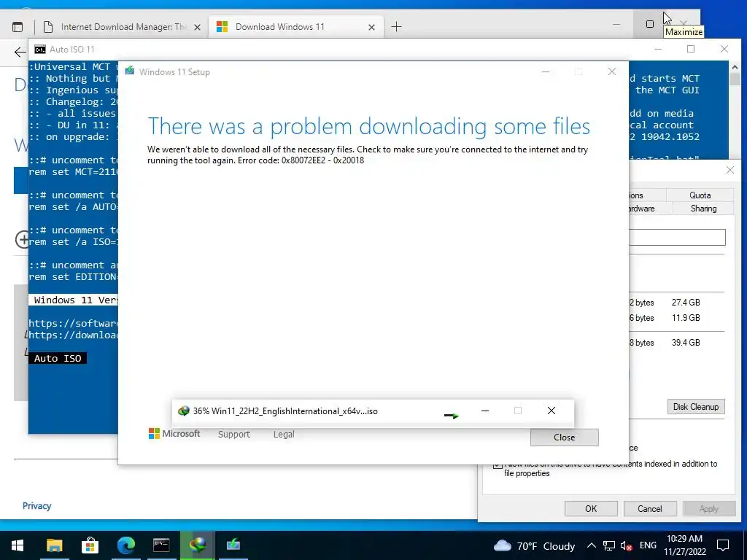Open the Support link in Setup
The width and height of the screenshot is (747, 560).
(234, 435)
